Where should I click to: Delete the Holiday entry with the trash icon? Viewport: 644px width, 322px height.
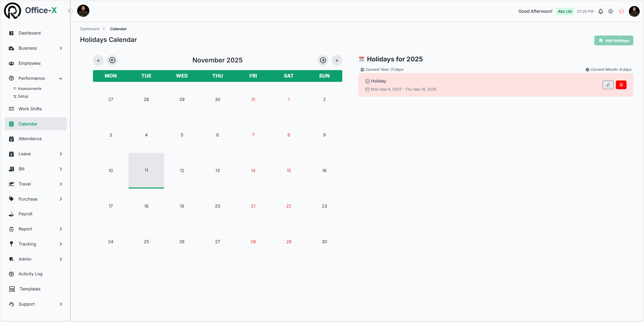pyautogui.click(x=621, y=85)
